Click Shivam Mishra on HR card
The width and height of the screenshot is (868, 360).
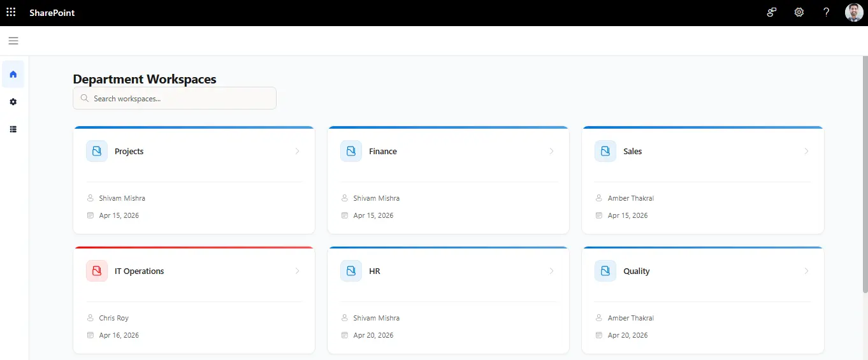click(x=377, y=318)
